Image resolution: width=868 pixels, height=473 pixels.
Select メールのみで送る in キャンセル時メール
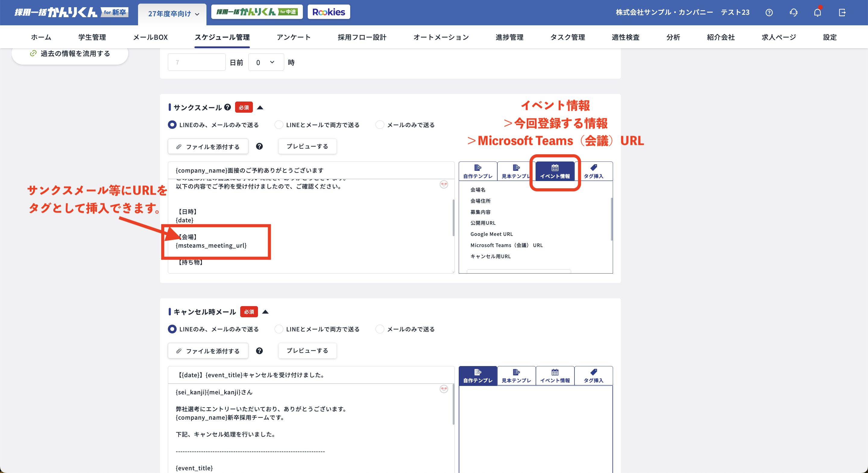tap(380, 329)
